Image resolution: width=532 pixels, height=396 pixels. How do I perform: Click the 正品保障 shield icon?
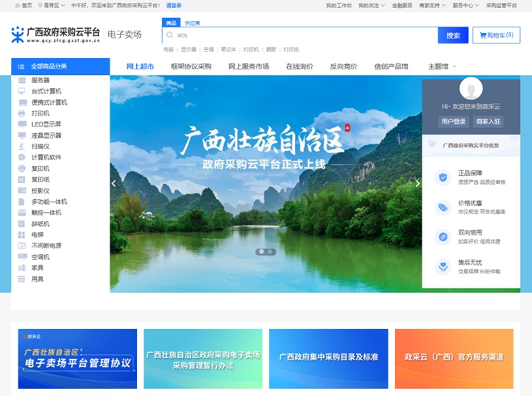[x=443, y=177]
